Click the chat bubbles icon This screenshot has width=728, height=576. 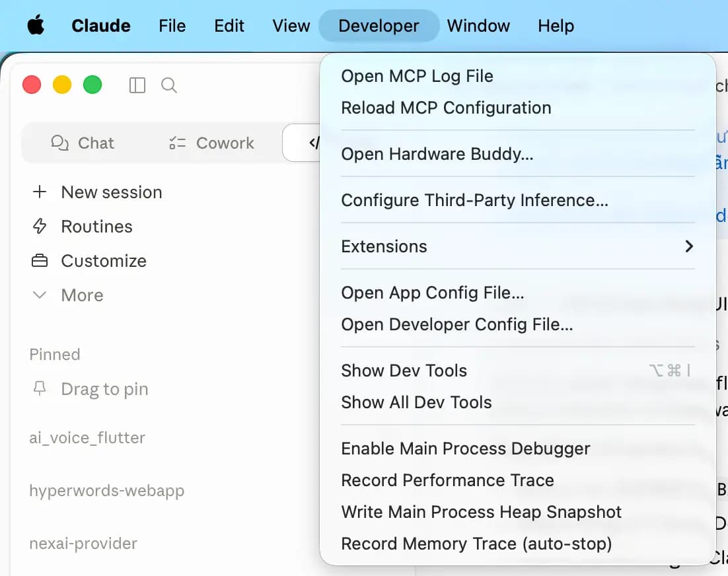coord(59,143)
